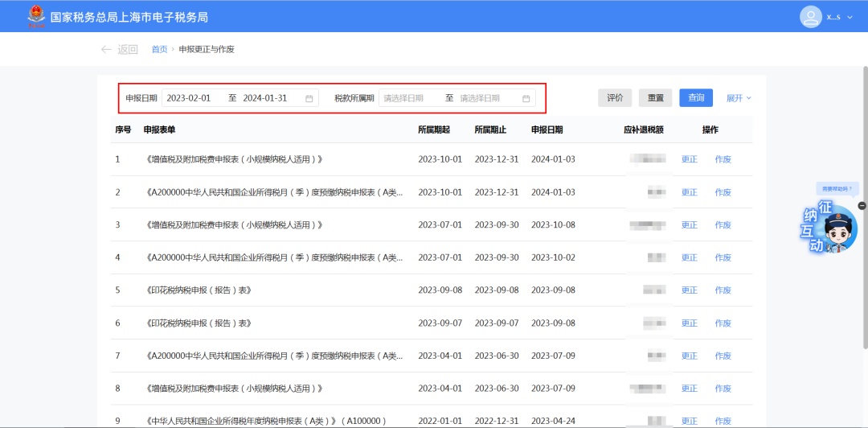Click the 评价 button
The height and width of the screenshot is (428, 868).
coord(615,98)
